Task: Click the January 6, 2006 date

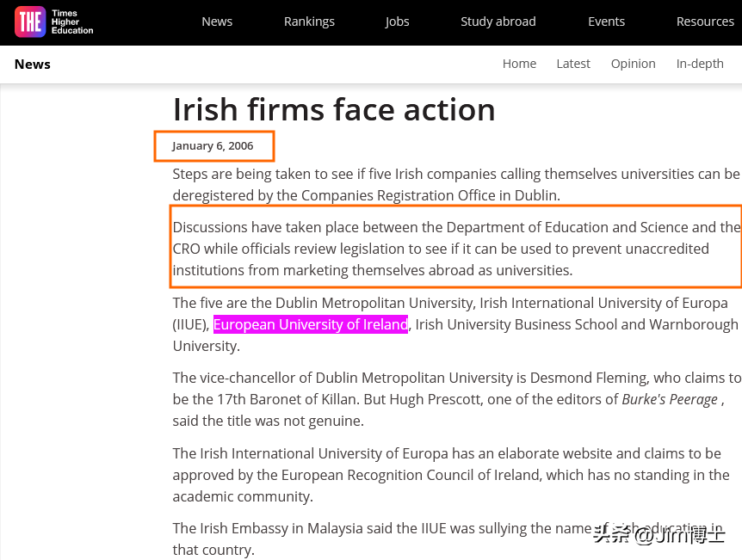Action: 213,146
